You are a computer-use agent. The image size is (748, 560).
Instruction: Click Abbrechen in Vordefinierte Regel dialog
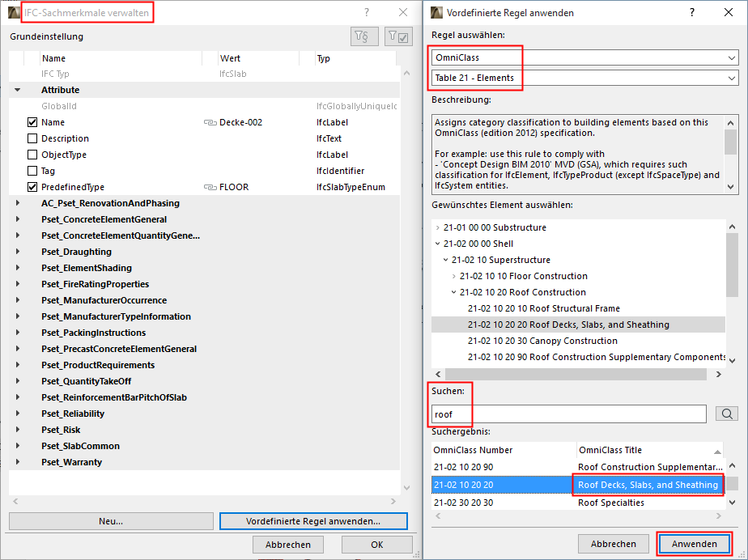614,544
